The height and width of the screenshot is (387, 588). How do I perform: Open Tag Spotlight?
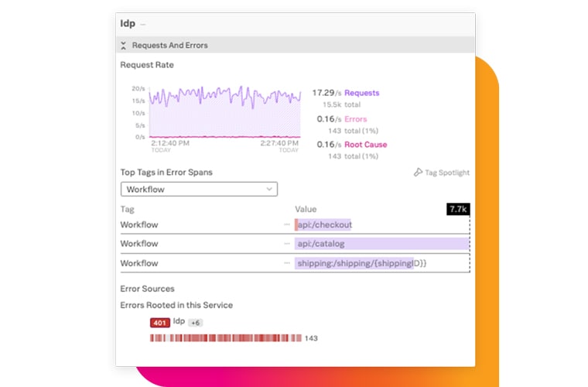coord(442,173)
